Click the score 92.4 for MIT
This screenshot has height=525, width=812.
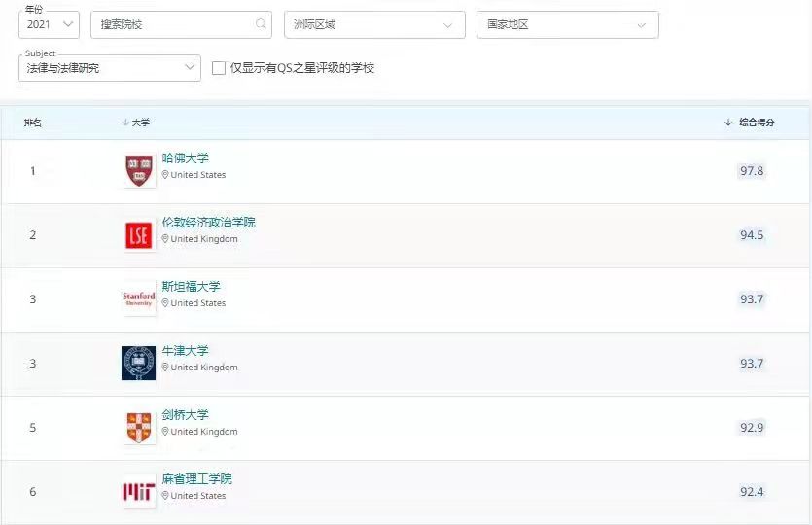coord(752,492)
